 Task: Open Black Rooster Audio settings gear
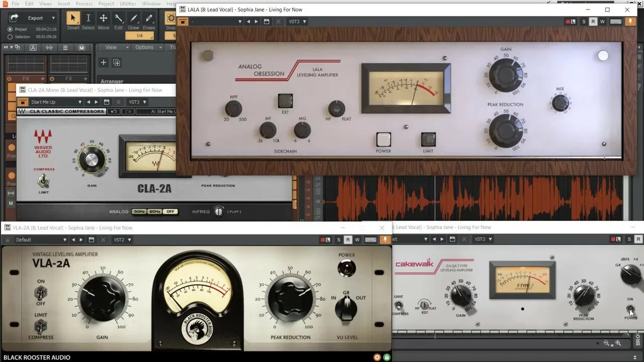click(x=377, y=357)
